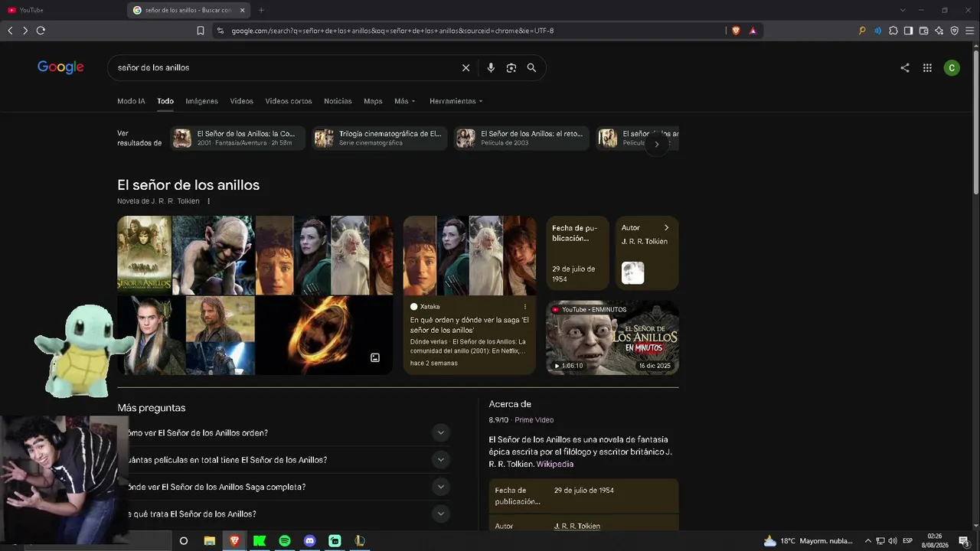Toggle the browser sidebar panel icon
980x551 pixels.
point(908,31)
